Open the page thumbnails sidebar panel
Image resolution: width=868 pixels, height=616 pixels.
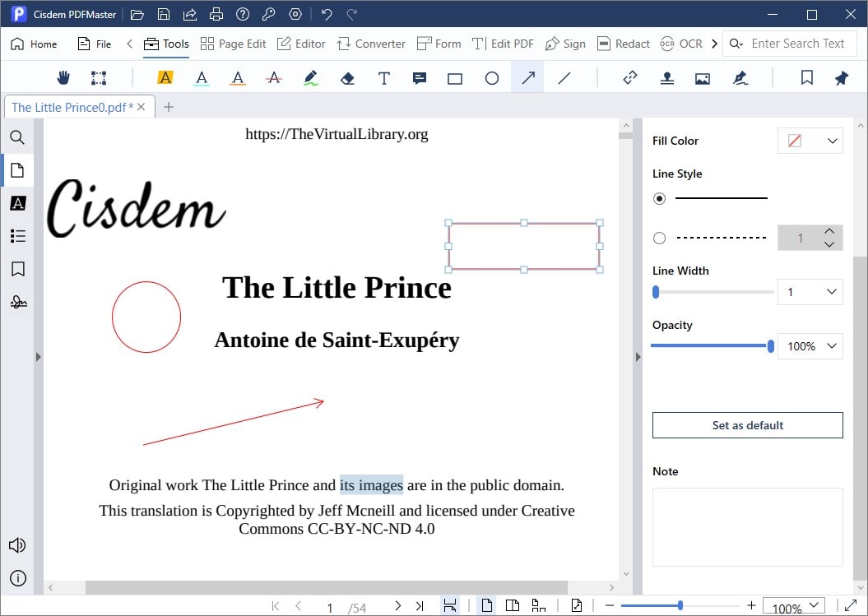(x=17, y=170)
